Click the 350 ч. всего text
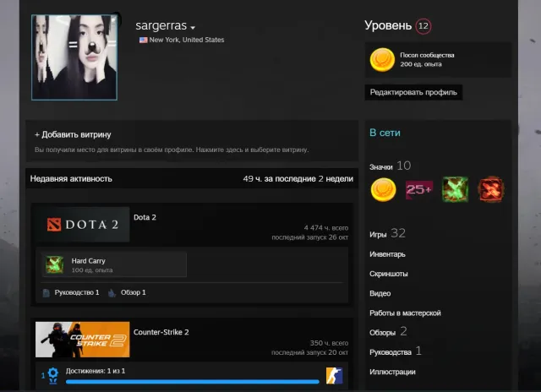This screenshot has width=541, height=392. tap(329, 343)
